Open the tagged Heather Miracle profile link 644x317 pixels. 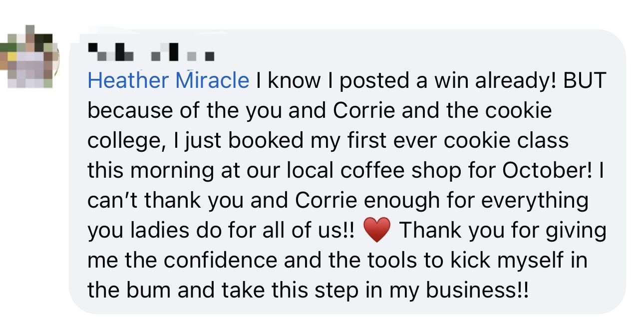click(168, 81)
